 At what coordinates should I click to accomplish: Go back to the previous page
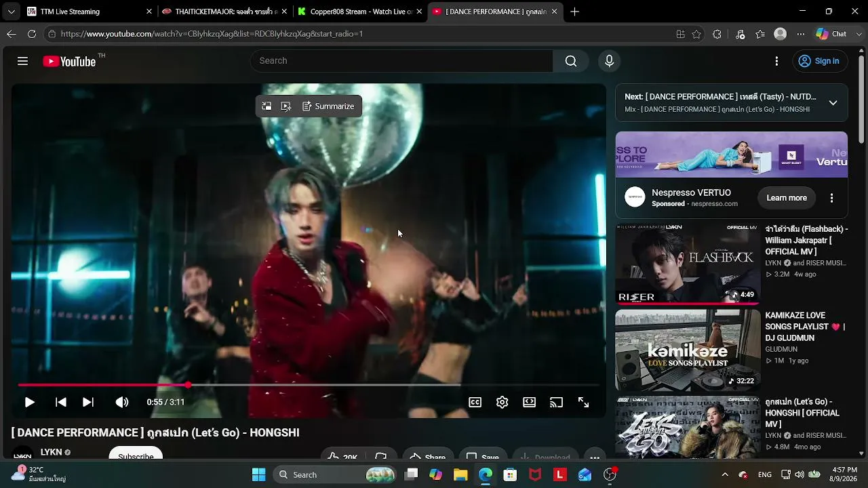click(12, 34)
